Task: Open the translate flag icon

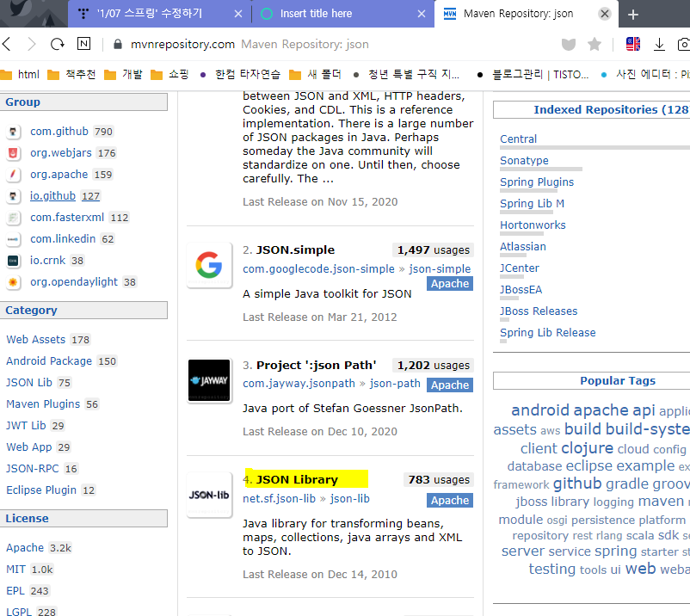Action: tap(633, 44)
